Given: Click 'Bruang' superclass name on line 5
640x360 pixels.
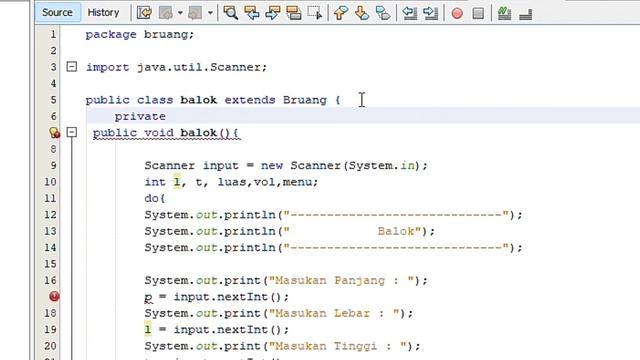Looking at the screenshot, I should 304,100.
